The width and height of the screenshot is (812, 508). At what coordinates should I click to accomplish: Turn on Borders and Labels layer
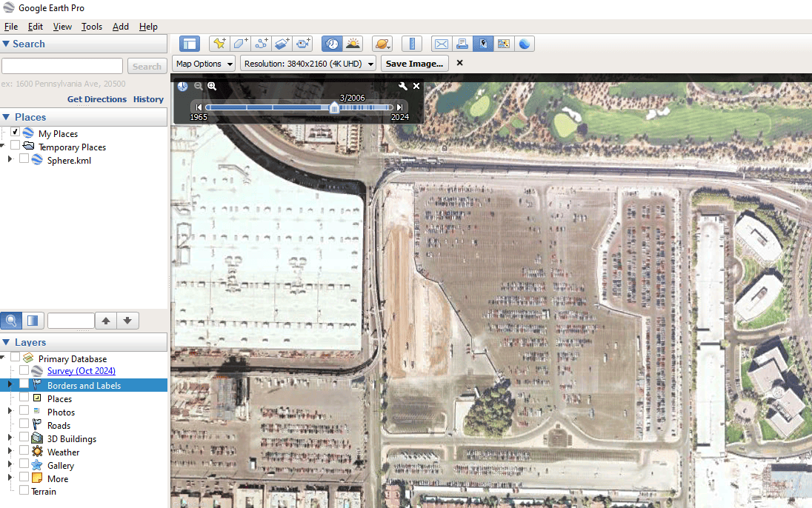tap(24, 384)
